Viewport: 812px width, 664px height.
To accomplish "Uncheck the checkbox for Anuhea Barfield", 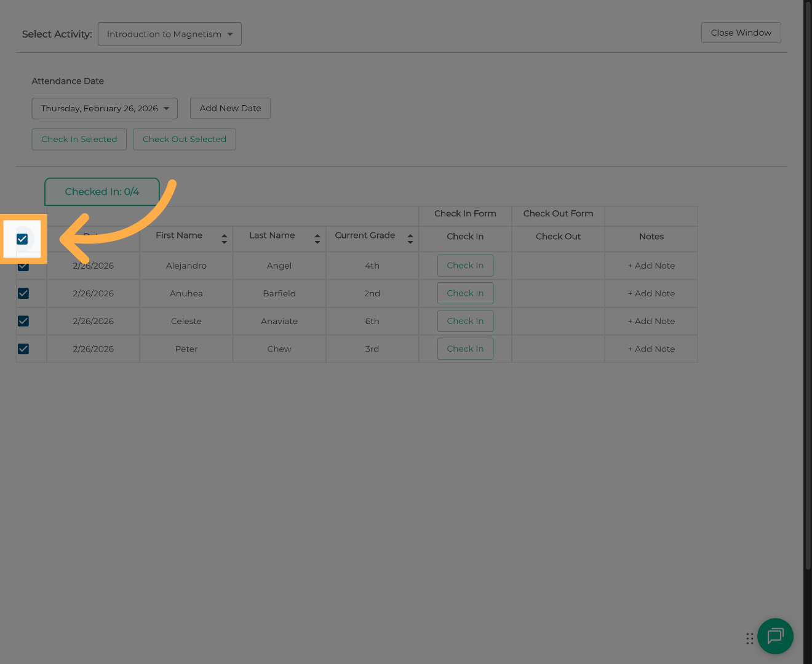I will click(23, 293).
